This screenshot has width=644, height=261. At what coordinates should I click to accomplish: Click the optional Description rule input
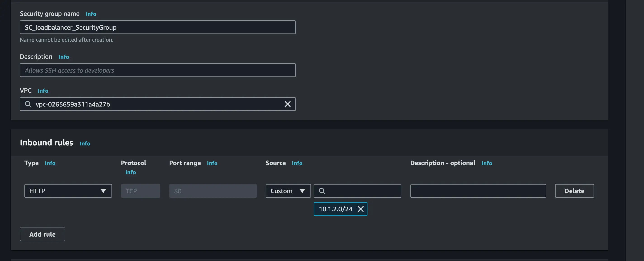478,191
